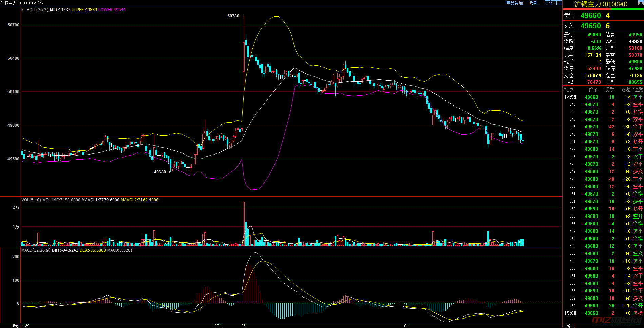Open the 周期 period selector
The image size is (644, 328).
[534, 3]
